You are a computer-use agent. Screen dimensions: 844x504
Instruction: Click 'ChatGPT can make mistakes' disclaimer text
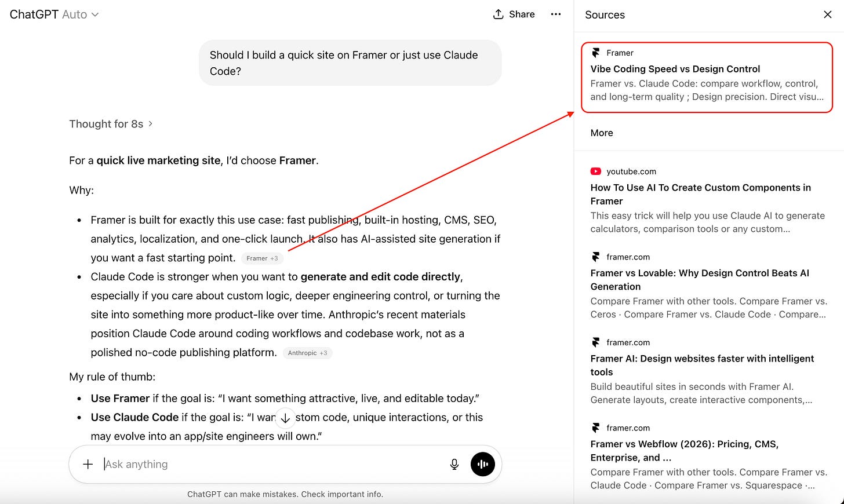point(285,494)
